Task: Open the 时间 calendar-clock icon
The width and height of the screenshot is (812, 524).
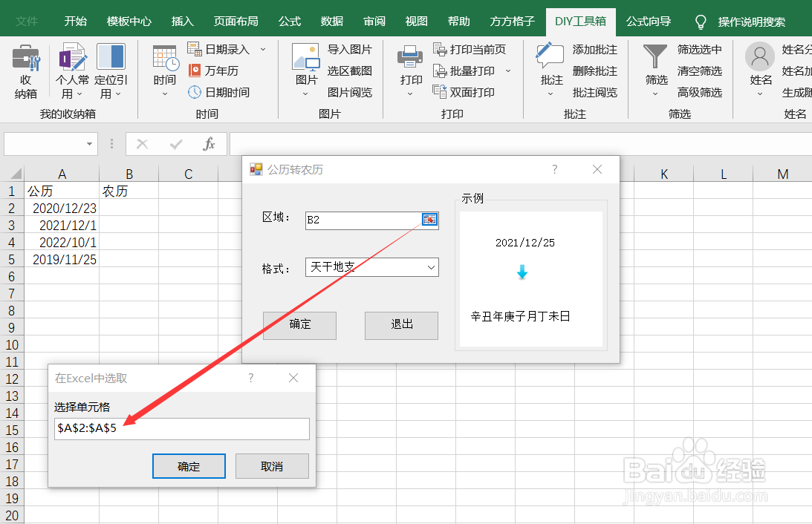Action: click(165, 57)
